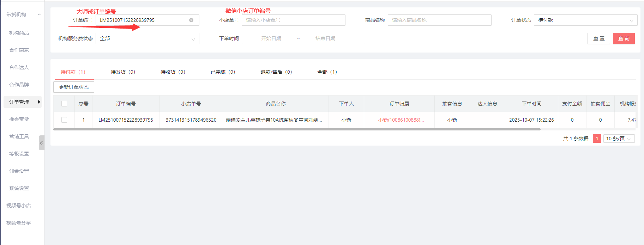Screen dimensions: 644x245
Task: Click the 重置 button
Action: click(x=598, y=38)
